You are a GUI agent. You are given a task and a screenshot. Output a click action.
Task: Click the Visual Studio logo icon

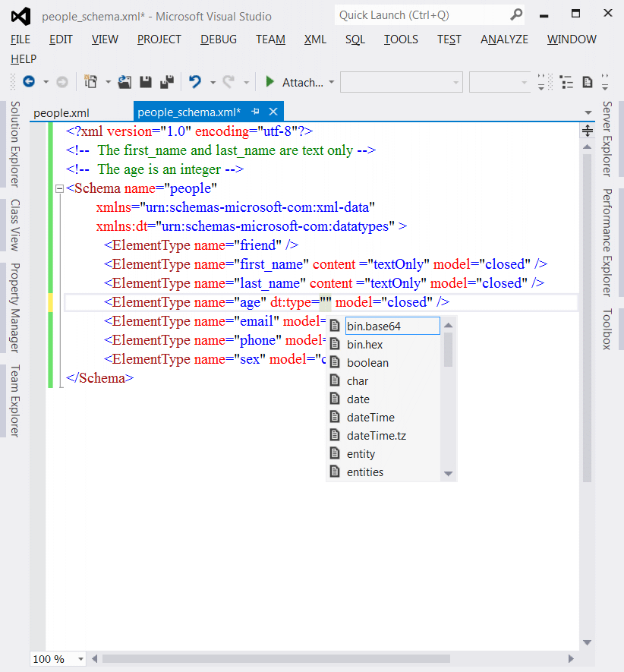[20, 16]
